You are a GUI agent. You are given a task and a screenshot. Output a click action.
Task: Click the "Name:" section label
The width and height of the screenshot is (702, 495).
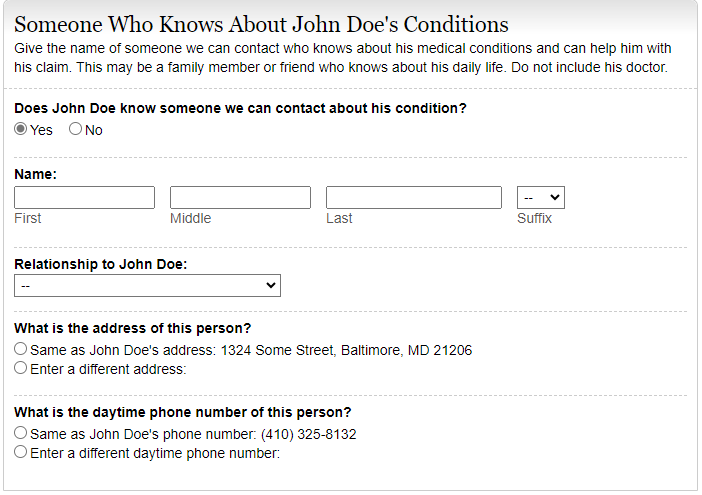35,174
